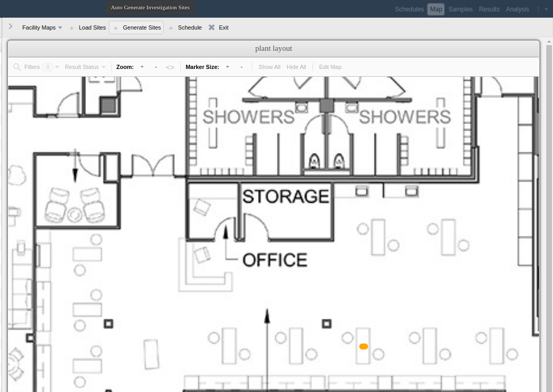Click the plus icon beside Load Sites
The image size is (553, 392).
tap(72, 28)
